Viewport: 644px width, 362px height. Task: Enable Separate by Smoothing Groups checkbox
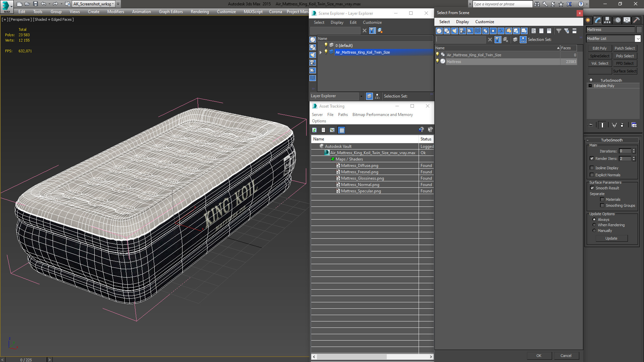pyautogui.click(x=602, y=205)
